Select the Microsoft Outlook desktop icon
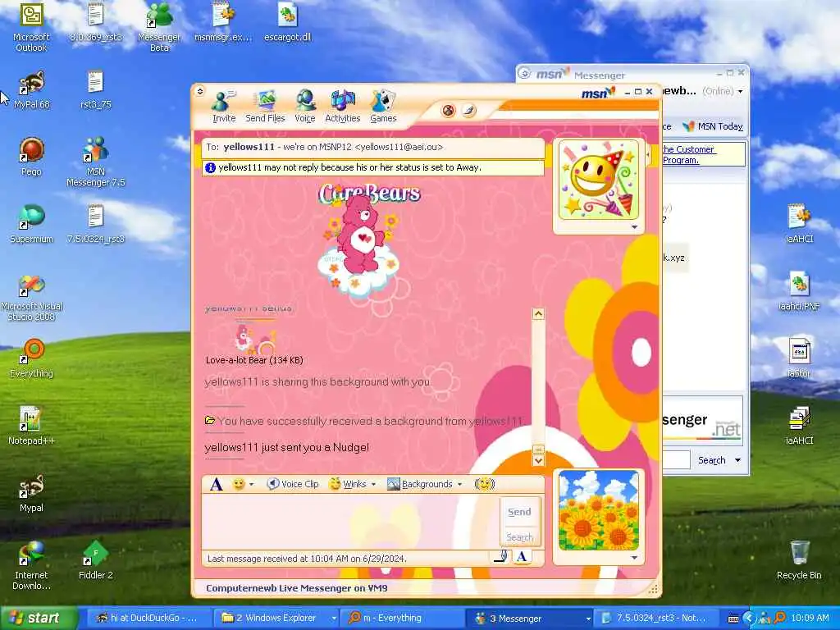 pyautogui.click(x=31, y=28)
